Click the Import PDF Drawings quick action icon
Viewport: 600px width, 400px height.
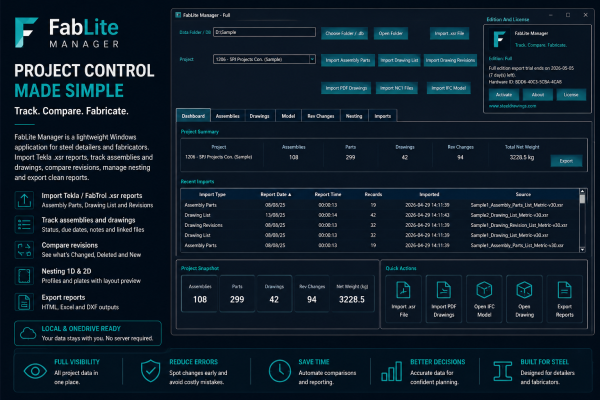(x=443, y=290)
